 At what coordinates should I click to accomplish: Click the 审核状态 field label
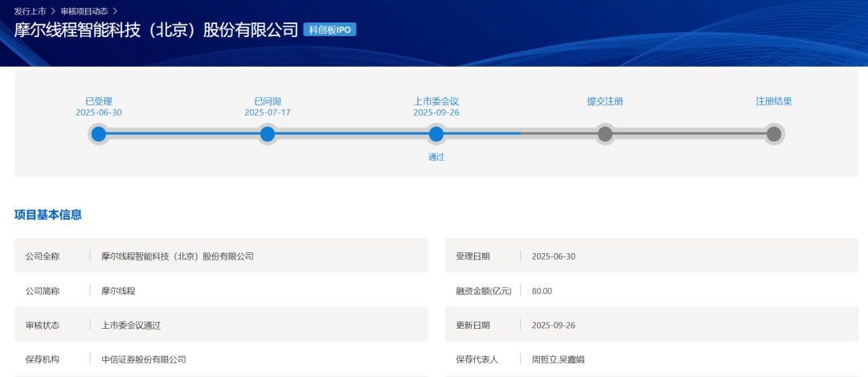coord(42,325)
